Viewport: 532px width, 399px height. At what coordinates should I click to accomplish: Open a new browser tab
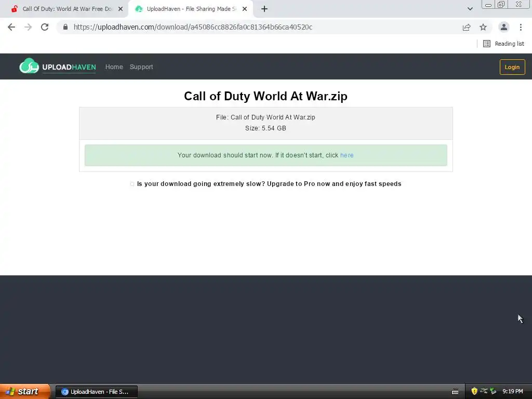(264, 9)
